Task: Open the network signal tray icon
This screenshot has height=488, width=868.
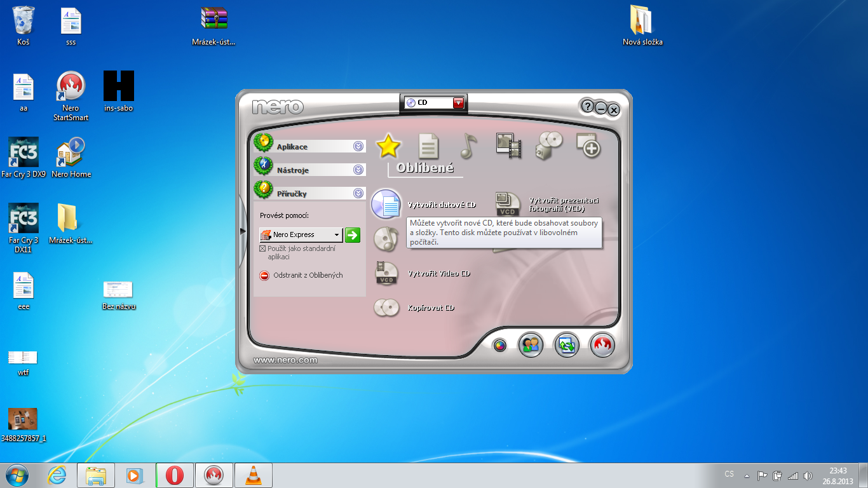Action: tap(793, 475)
